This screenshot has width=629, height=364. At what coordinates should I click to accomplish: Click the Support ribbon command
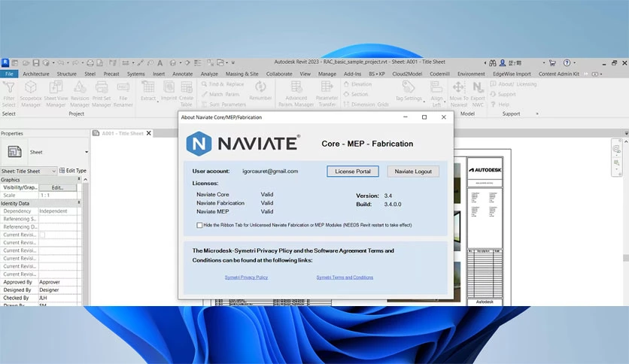503,94
